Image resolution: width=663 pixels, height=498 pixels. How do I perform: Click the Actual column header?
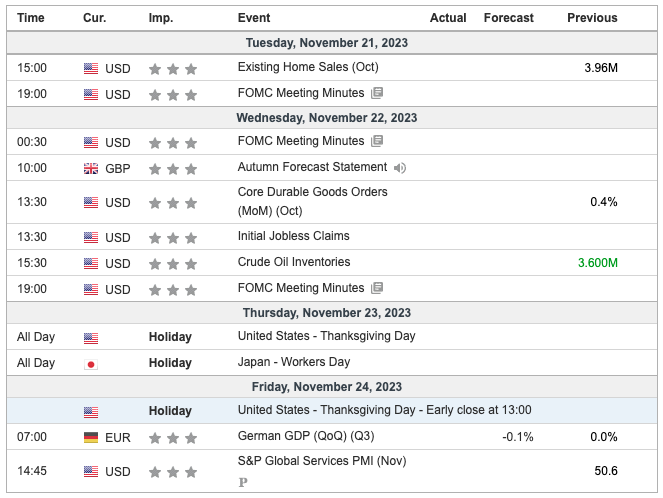[x=448, y=18]
